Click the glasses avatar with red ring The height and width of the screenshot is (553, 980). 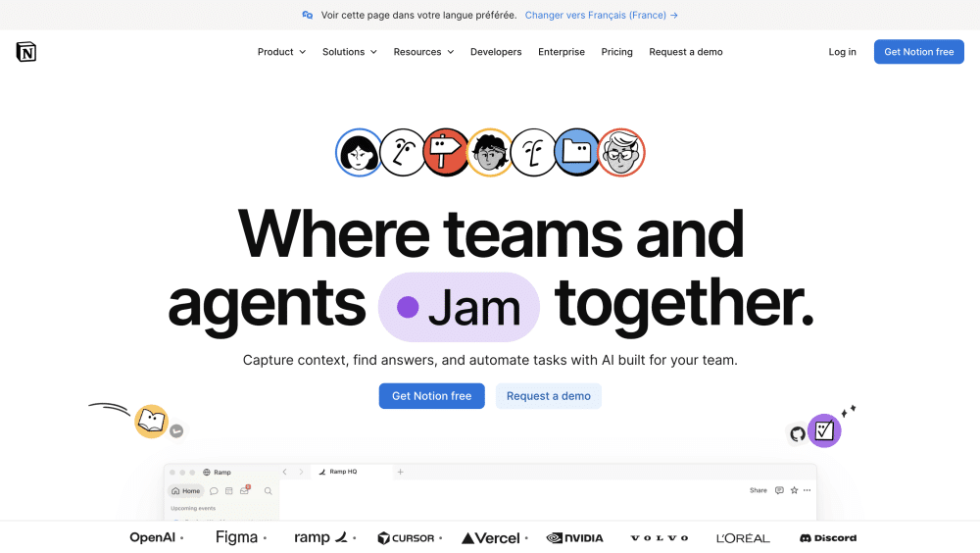tap(621, 153)
